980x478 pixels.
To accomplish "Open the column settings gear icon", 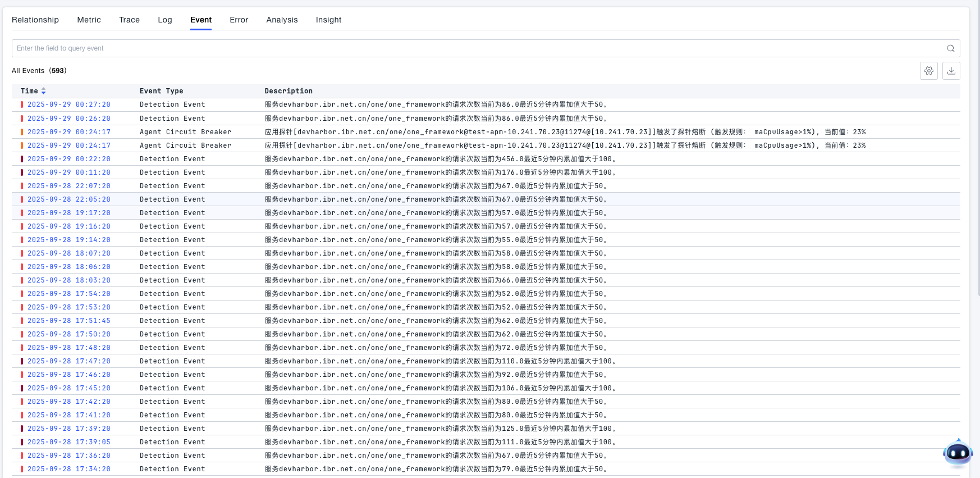I will (929, 71).
